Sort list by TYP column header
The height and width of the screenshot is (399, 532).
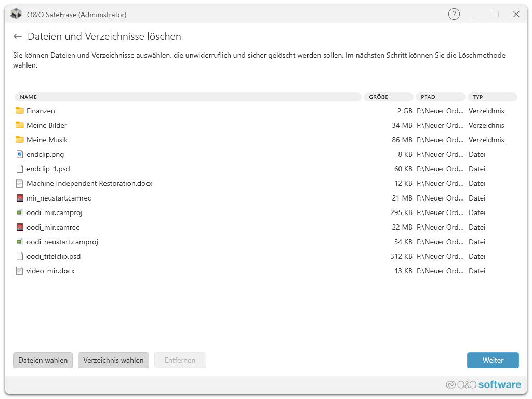[x=492, y=97]
